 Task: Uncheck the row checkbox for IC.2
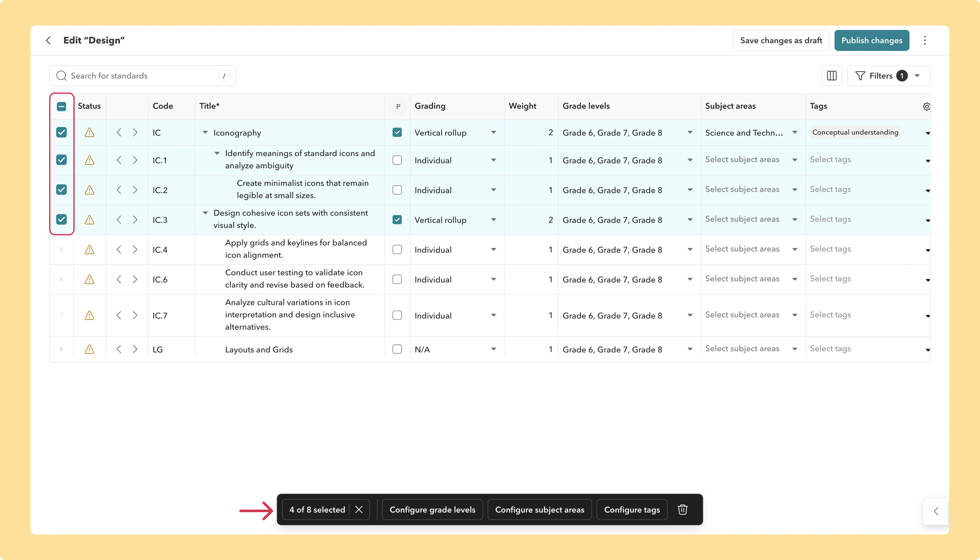(x=62, y=190)
